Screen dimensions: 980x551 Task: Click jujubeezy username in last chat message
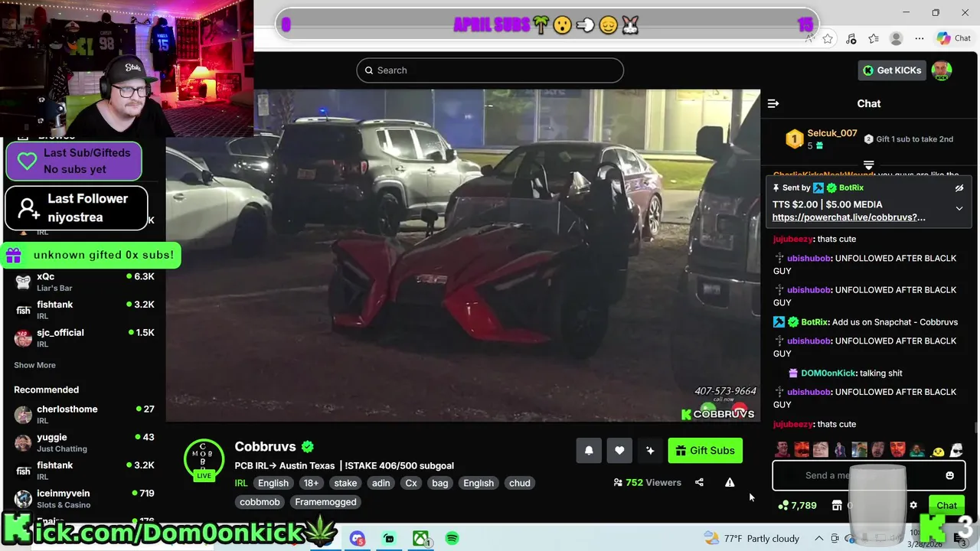(x=792, y=424)
